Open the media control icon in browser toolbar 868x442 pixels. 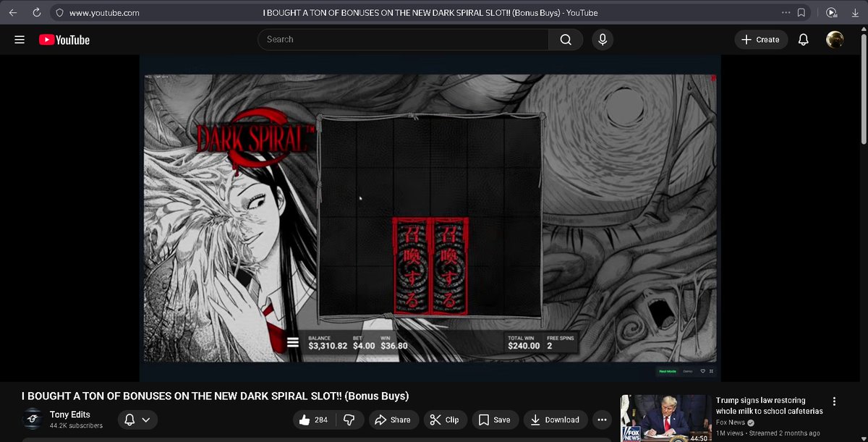(831, 12)
